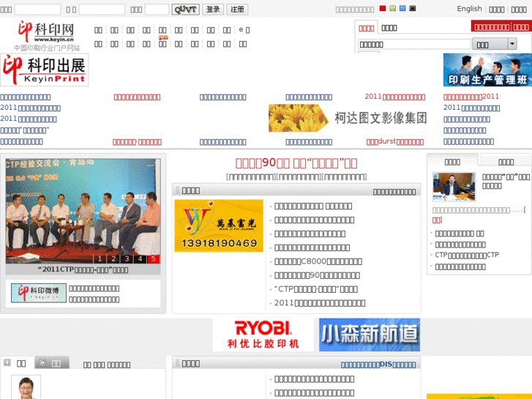The image size is (532, 399).
Task: Switch site language to English
Action: click(x=469, y=9)
